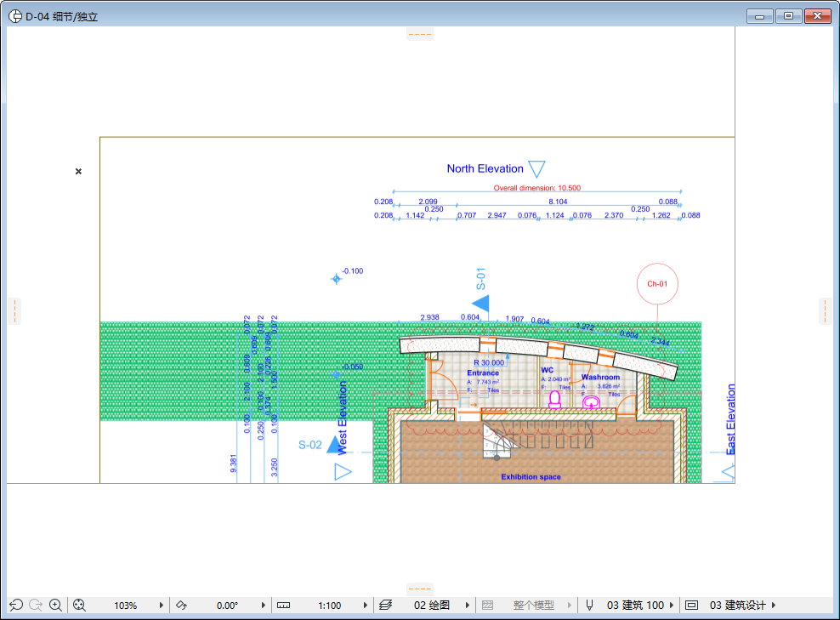The width and height of the screenshot is (840, 620).
Task: Click the Zoom In magnifier icon
Action: pyautogui.click(x=55, y=605)
